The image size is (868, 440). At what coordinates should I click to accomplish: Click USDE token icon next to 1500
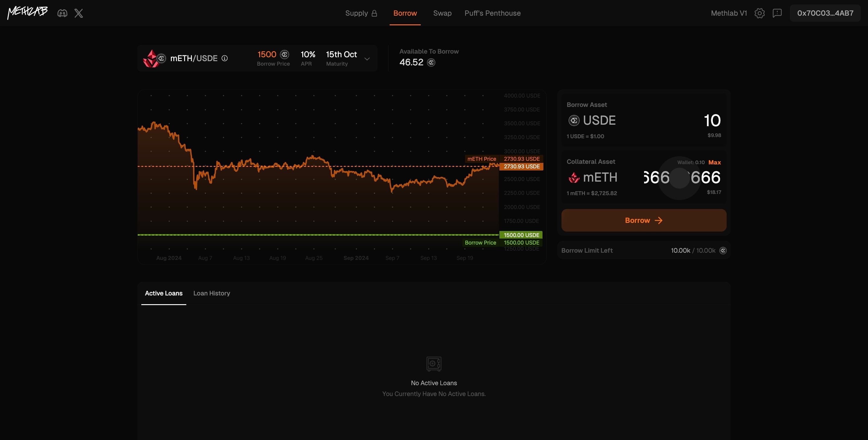click(285, 54)
